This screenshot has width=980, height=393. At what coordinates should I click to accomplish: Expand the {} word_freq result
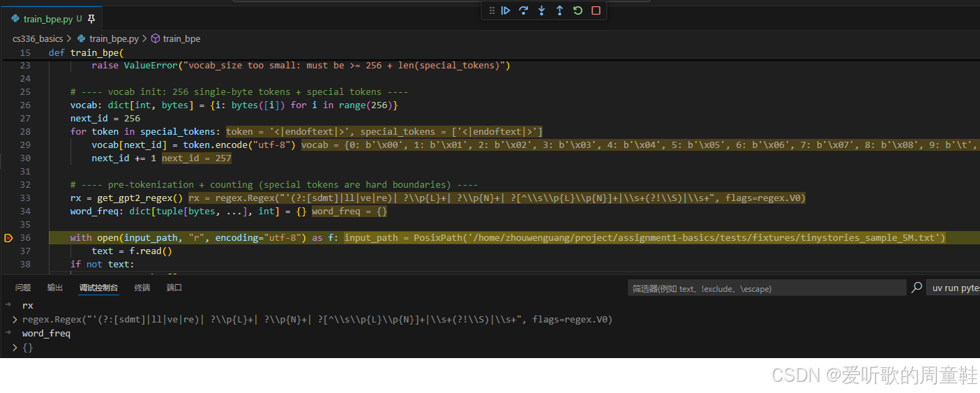coord(15,348)
